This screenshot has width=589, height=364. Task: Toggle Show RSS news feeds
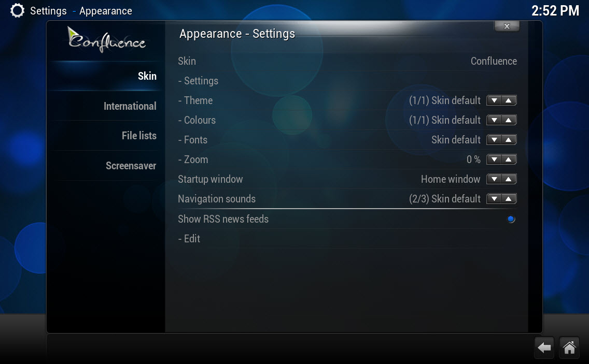point(511,219)
